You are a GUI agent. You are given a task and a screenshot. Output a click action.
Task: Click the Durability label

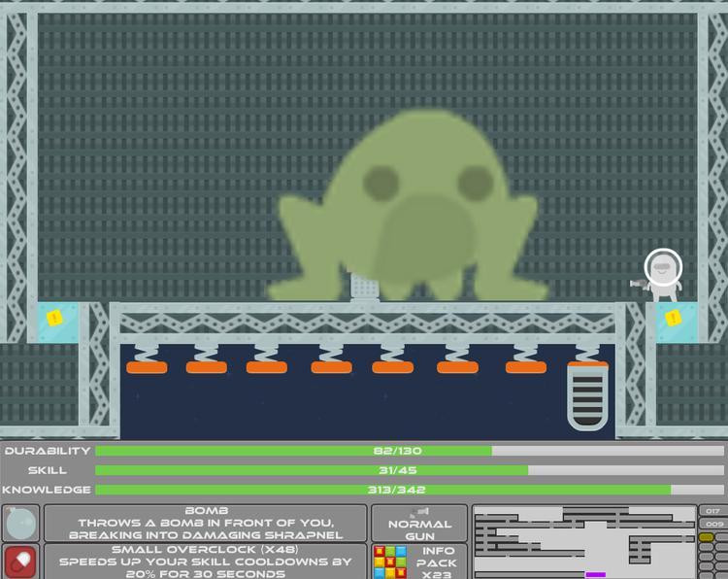point(47,451)
